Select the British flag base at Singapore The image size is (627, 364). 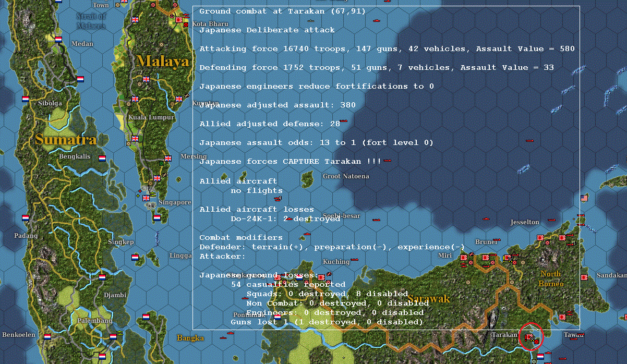click(x=146, y=198)
